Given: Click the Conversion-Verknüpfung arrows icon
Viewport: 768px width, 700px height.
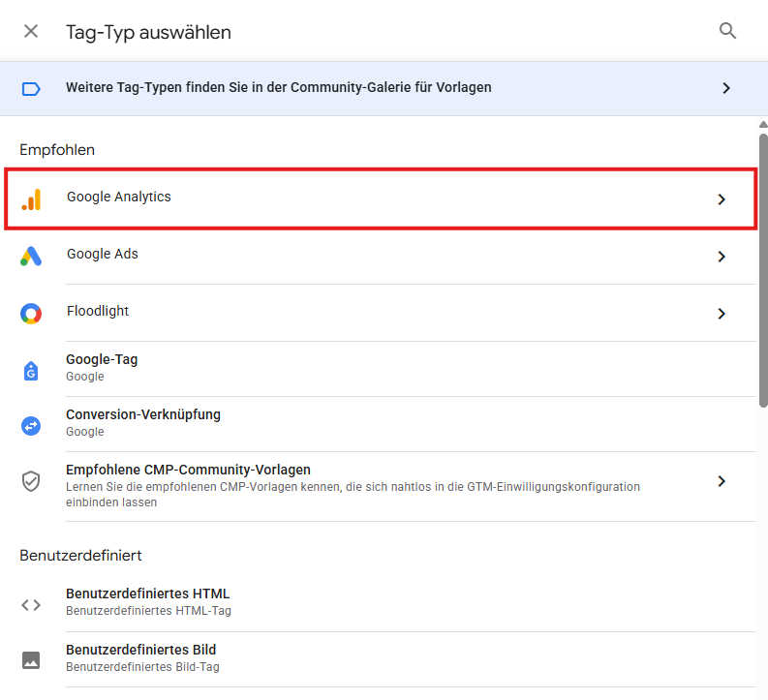Looking at the screenshot, I should tap(31, 425).
